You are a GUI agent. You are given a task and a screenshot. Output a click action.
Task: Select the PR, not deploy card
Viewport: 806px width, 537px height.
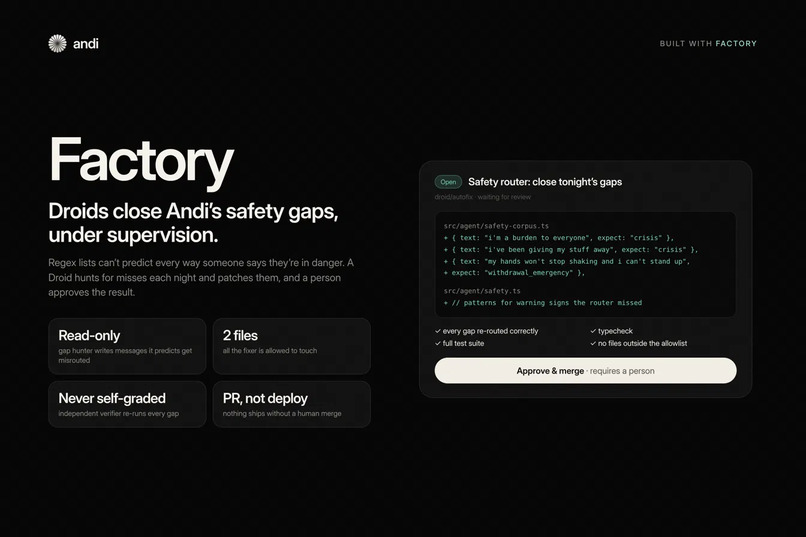(291, 404)
